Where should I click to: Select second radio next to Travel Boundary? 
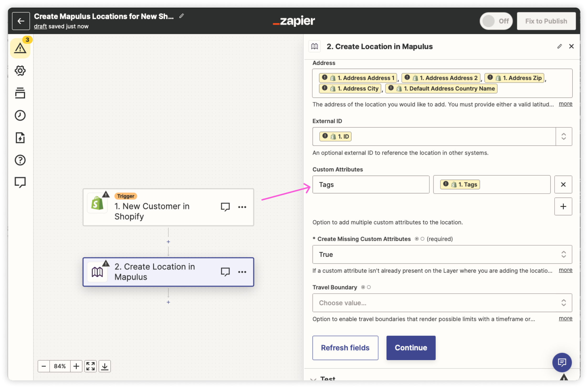tap(369, 287)
